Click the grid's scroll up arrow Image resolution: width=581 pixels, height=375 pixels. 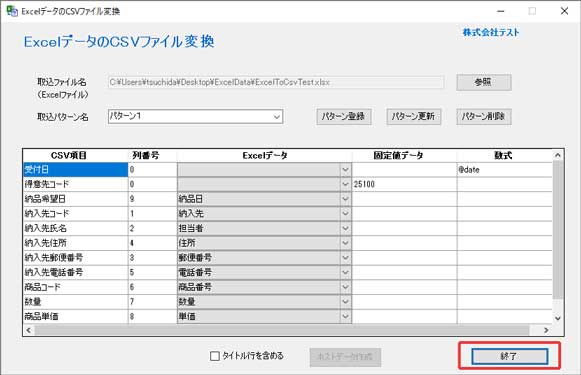point(558,155)
